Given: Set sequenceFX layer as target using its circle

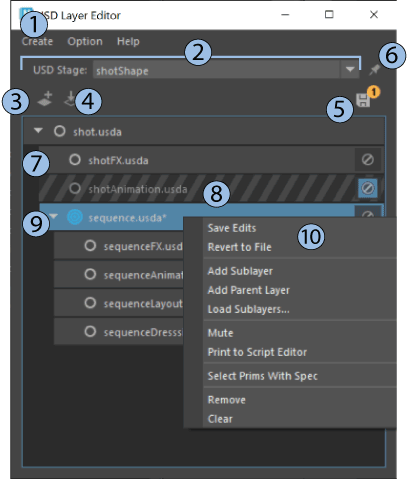Looking at the screenshot, I should [x=90, y=246].
